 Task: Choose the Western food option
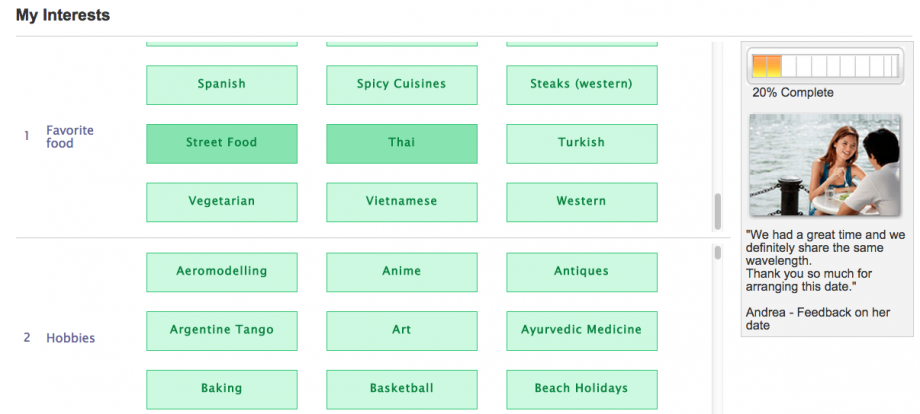tap(581, 201)
